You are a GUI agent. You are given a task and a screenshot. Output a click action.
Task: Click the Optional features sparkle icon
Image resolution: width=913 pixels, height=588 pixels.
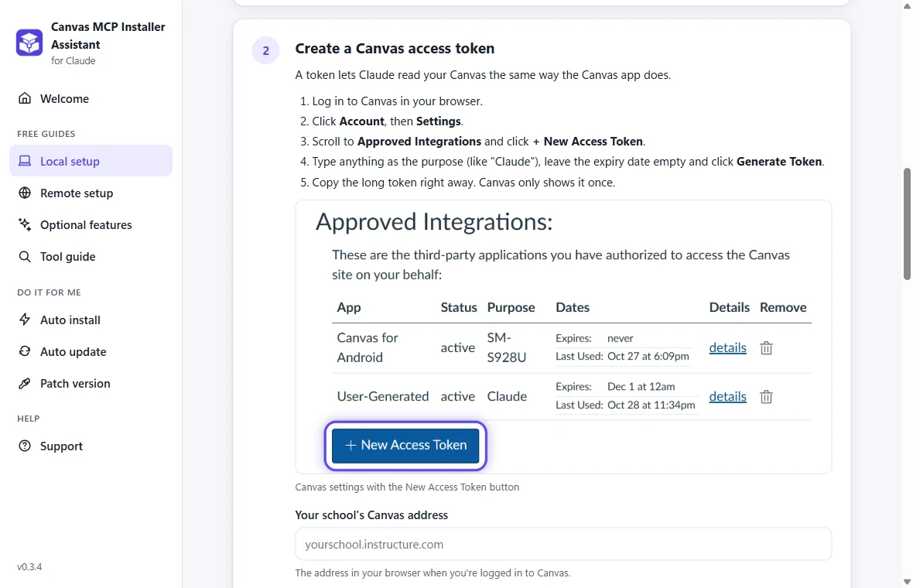click(x=25, y=224)
